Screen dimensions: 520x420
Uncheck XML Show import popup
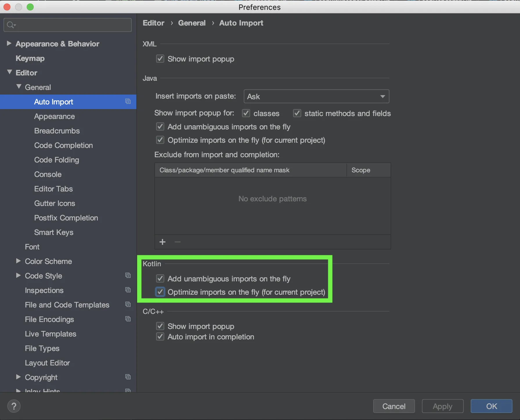coord(160,59)
